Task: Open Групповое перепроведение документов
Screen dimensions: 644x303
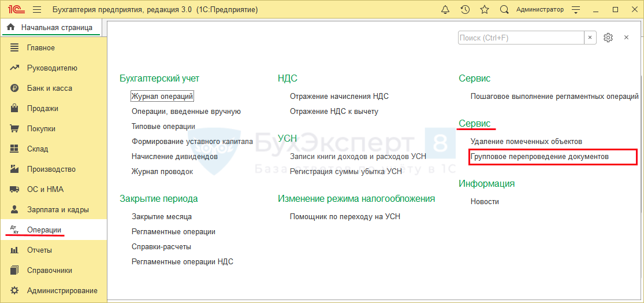Action: pyautogui.click(x=539, y=157)
